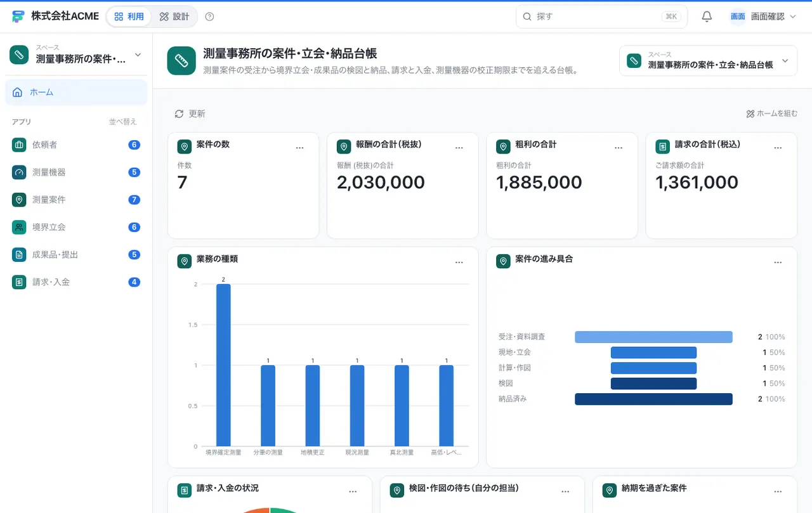Click the 1,885,000 粗利 total value
812x513 pixels.
tap(539, 183)
